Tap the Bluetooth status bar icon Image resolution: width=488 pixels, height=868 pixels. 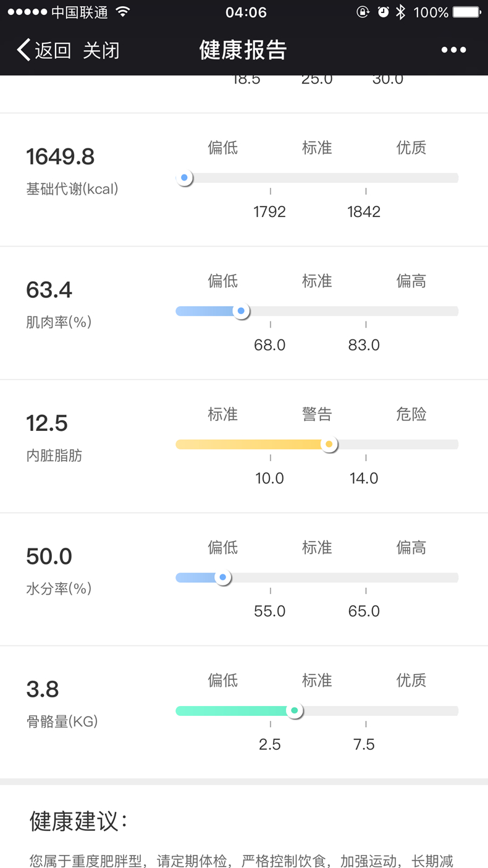400,12
